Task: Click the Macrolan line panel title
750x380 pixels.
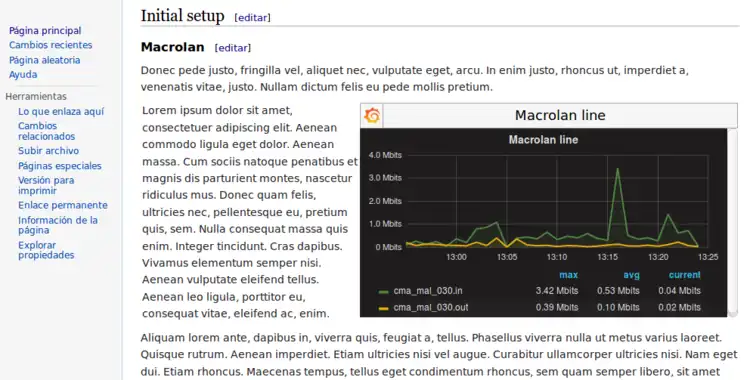Action: [543, 140]
